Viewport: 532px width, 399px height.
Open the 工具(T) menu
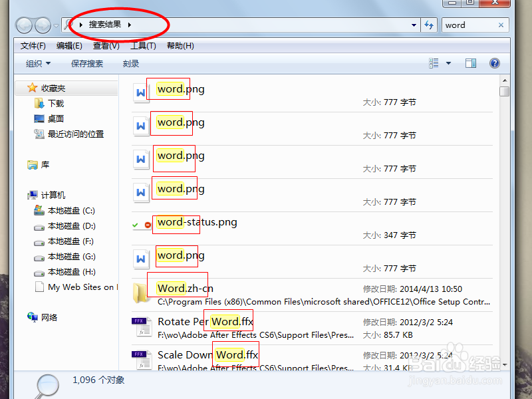[143, 46]
